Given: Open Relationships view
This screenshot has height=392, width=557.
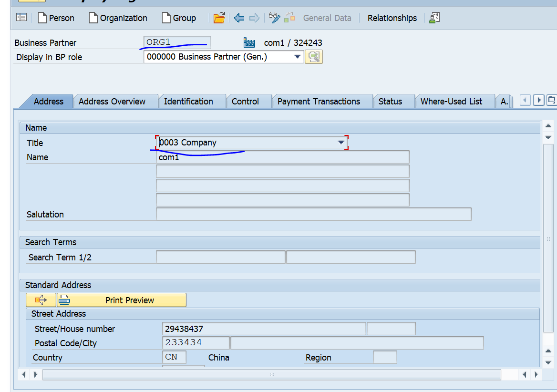Looking at the screenshot, I should tap(392, 18).
